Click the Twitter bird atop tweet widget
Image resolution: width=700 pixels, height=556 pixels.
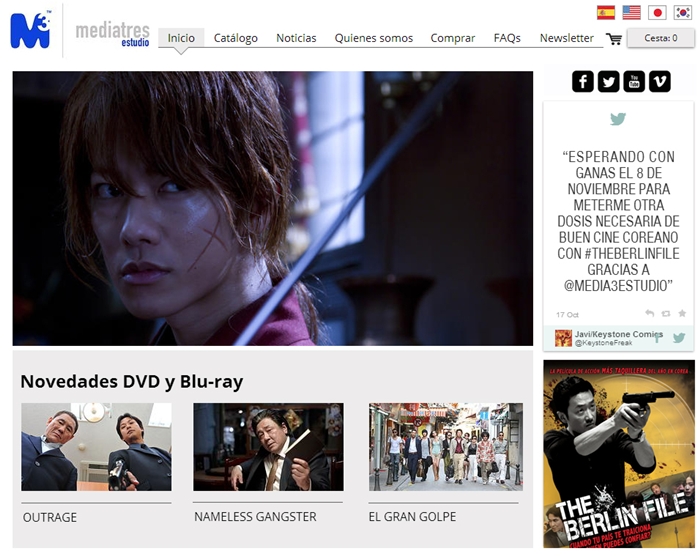pyautogui.click(x=618, y=119)
